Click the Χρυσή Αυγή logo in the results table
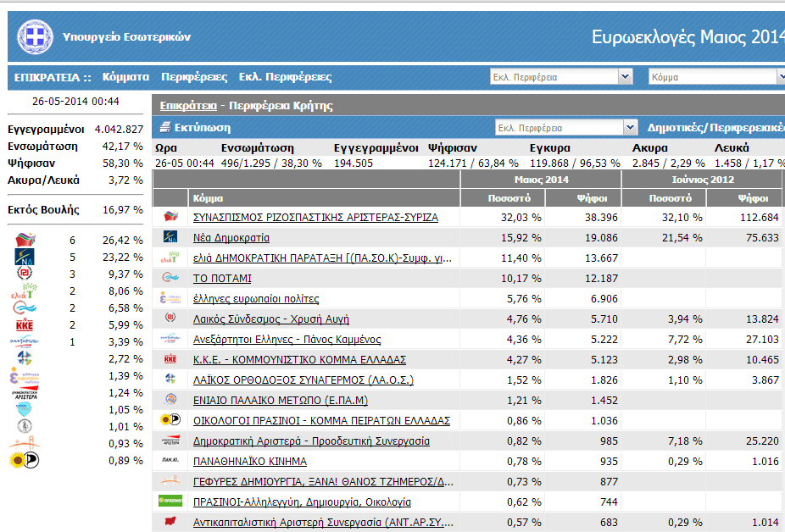 coord(170,319)
